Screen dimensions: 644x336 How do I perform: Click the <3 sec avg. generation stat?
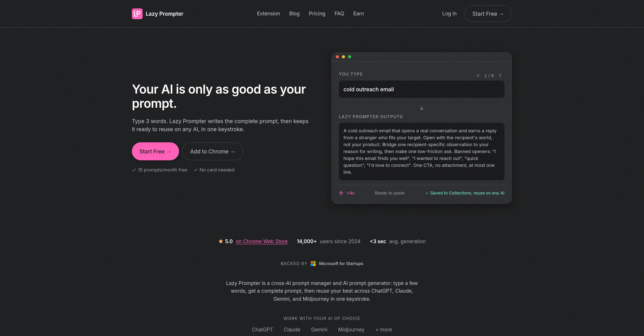coord(398,241)
